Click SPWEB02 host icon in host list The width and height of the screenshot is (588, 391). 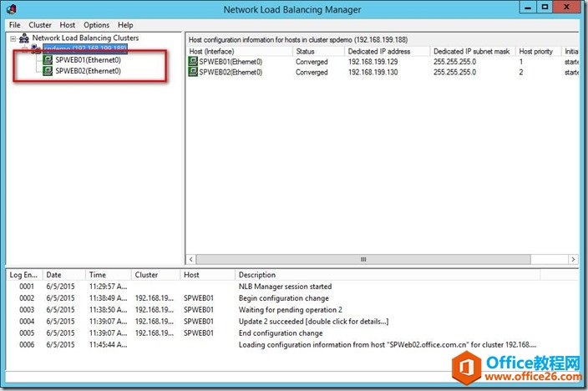[193, 72]
